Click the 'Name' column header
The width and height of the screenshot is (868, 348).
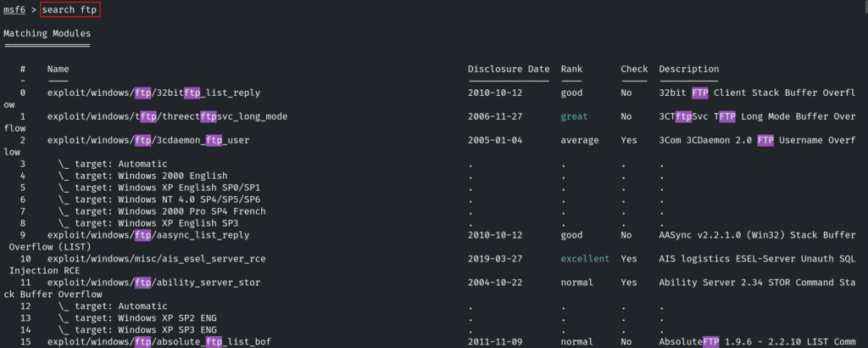(x=58, y=70)
